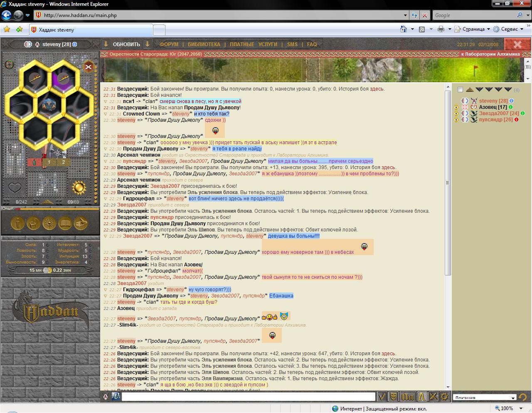Click the people group icon beside chat input
The width and height of the screenshot is (532, 413).
[x=116, y=396]
